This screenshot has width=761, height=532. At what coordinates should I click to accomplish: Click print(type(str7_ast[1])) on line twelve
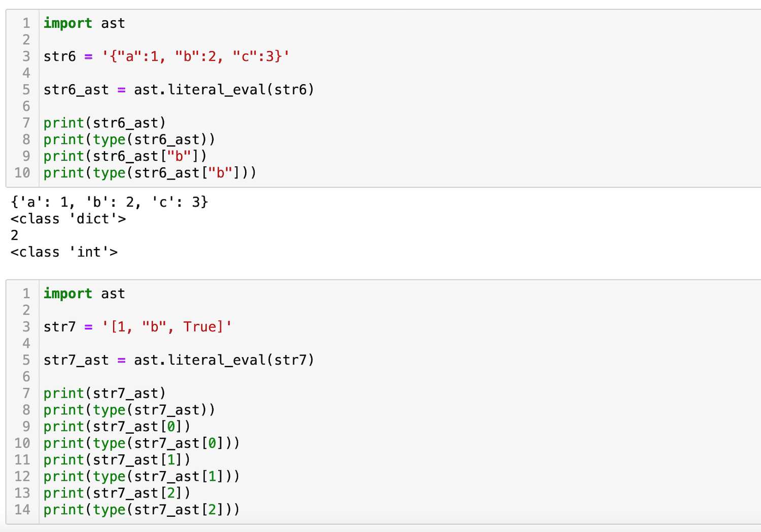tap(142, 476)
